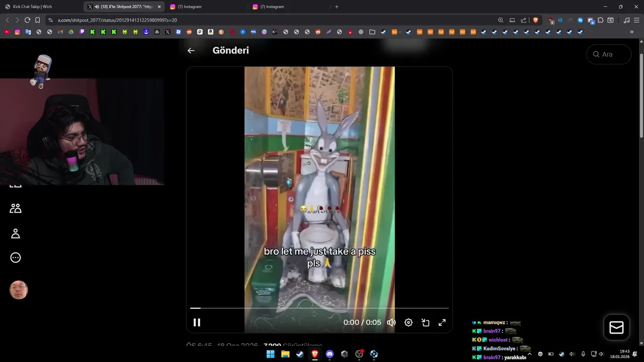644x362 pixels.
Task: Toggle the bookmark for this page
Action: (x=37, y=20)
